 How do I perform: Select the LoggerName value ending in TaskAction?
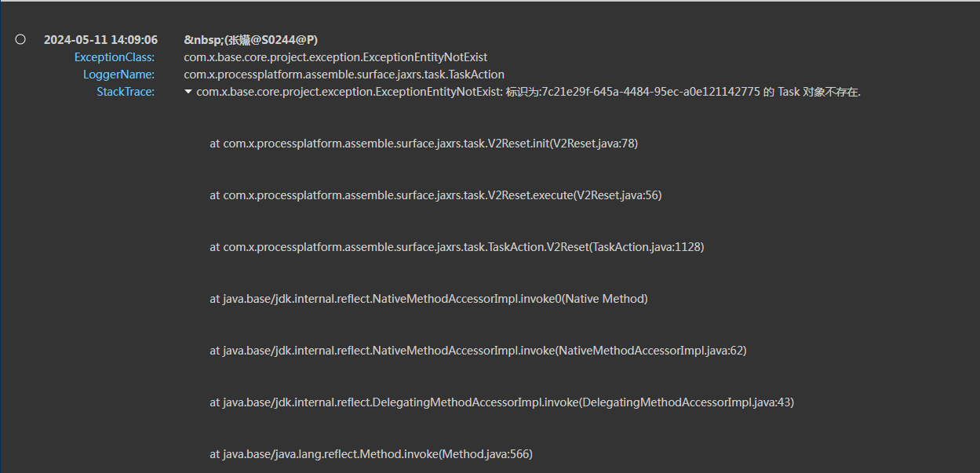(344, 75)
